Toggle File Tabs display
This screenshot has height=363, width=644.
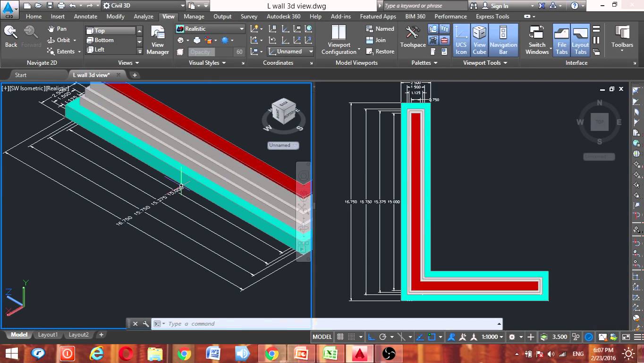click(561, 40)
